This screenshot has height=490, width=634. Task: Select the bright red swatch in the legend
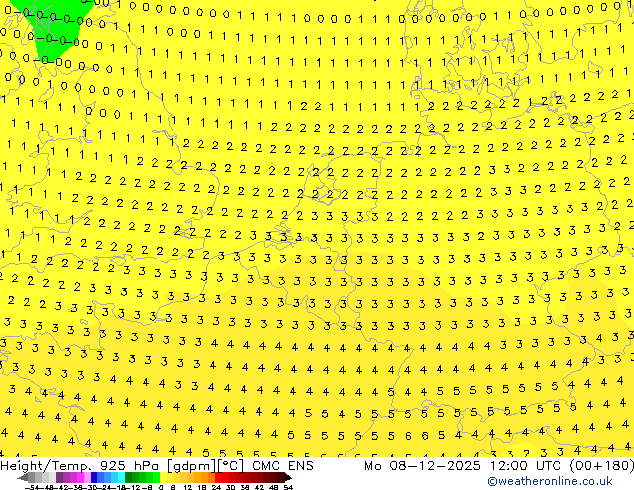(x=218, y=478)
